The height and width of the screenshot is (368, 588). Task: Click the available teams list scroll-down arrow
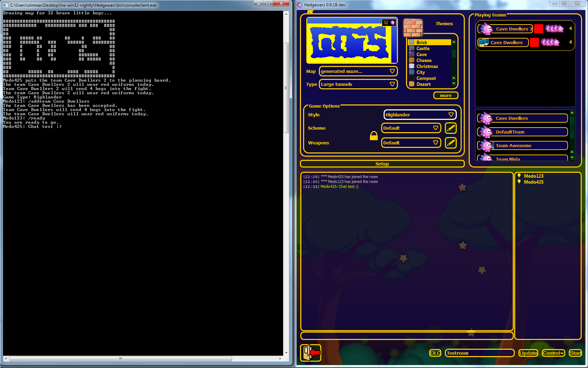point(572,158)
